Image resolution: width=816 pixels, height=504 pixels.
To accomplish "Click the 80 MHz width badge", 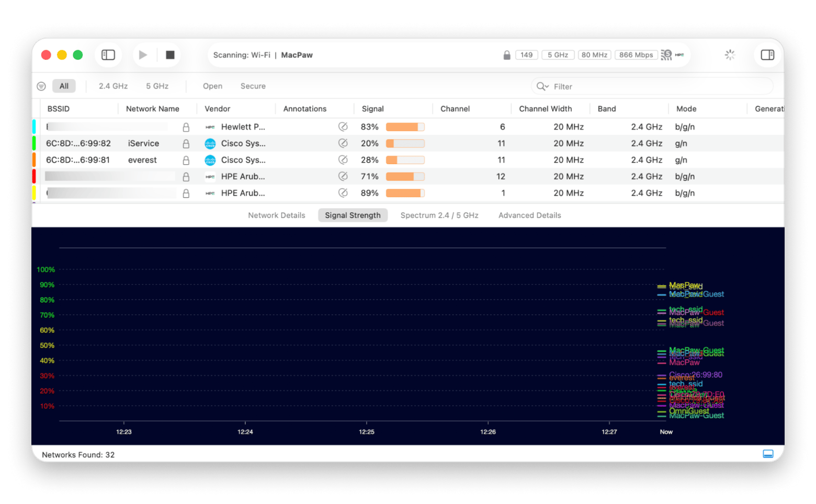I will [x=594, y=55].
